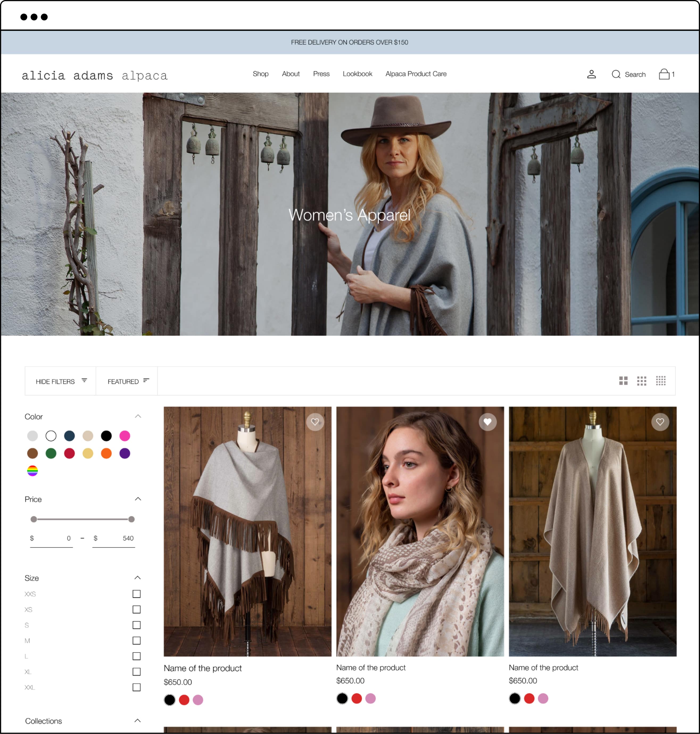
Task: Open product name under beige cape
Action: (543, 667)
